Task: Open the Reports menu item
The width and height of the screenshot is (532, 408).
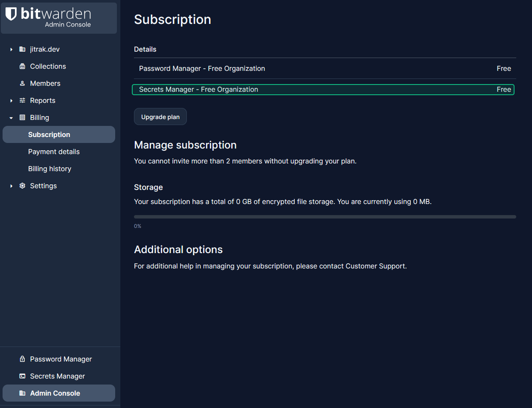Action: pyautogui.click(x=43, y=101)
